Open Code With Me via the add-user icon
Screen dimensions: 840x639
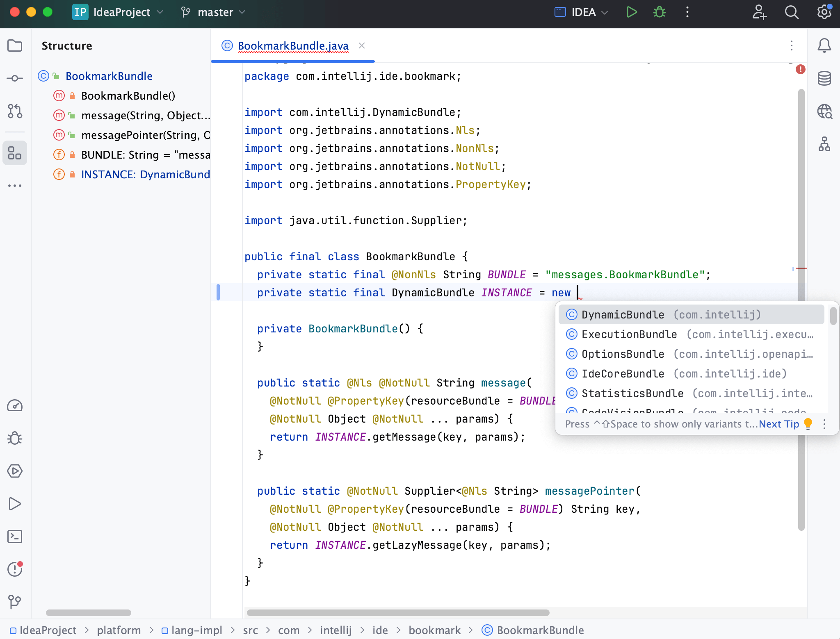tap(759, 13)
